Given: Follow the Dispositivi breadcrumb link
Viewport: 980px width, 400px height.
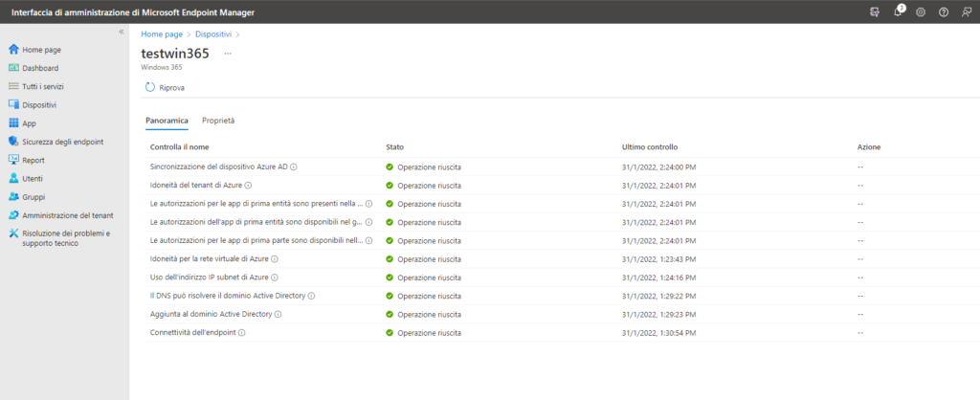Looking at the screenshot, I should 213,33.
